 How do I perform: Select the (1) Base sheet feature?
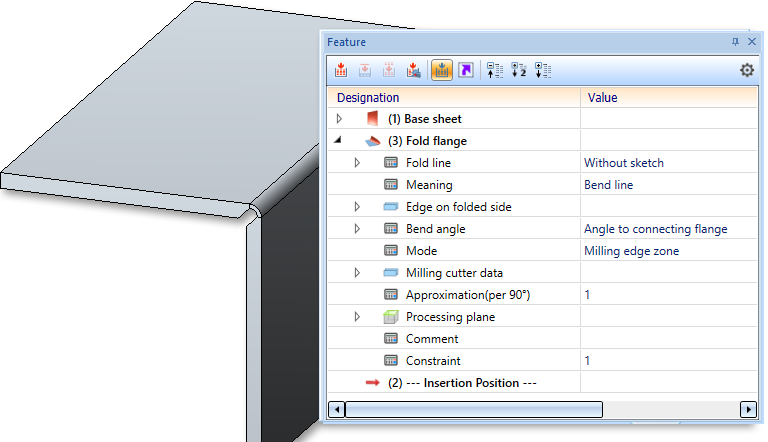(x=425, y=119)
